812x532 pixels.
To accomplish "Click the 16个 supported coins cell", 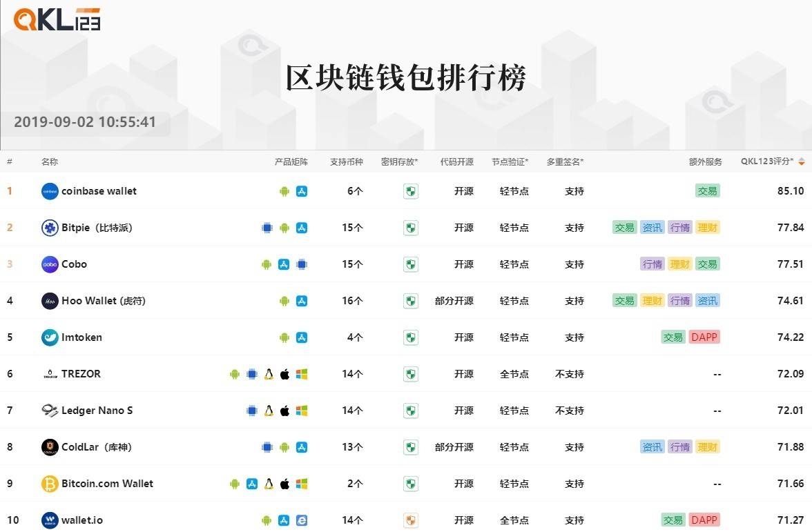I will [352, 301].
